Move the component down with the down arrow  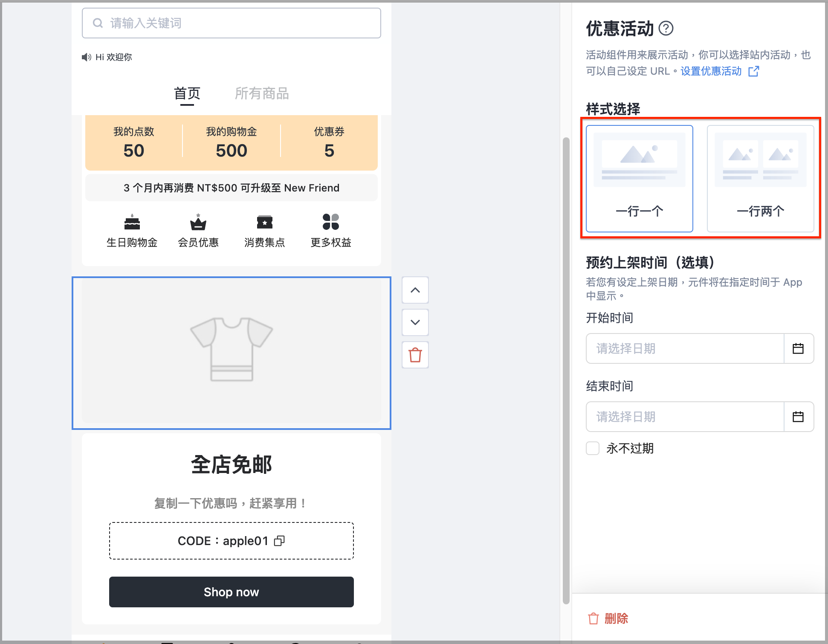click(415, 322)
